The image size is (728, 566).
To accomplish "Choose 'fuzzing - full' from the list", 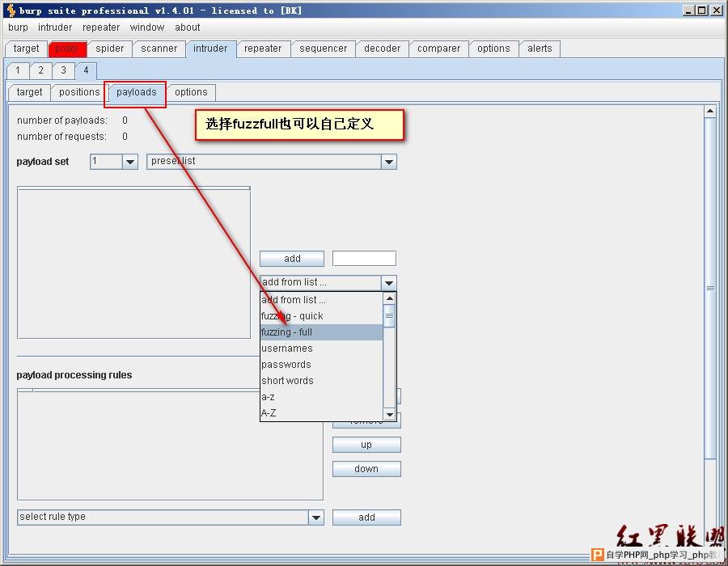I will (x=321, y=332).
